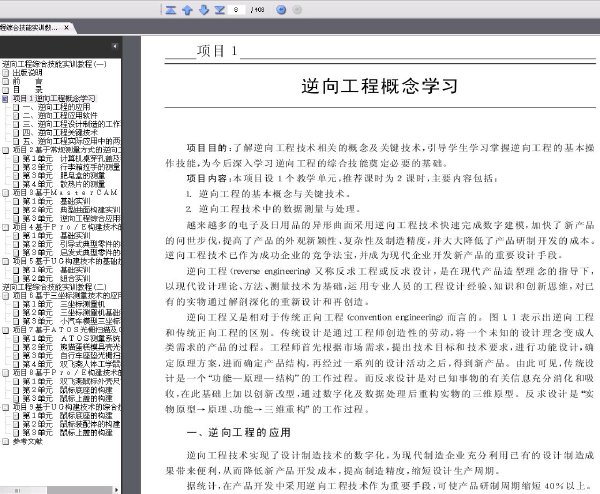The width and height of the screenshot is (600, 494).
Task: Open bookmark 四、逆向工程关键技术
Action: click(60, 133)
